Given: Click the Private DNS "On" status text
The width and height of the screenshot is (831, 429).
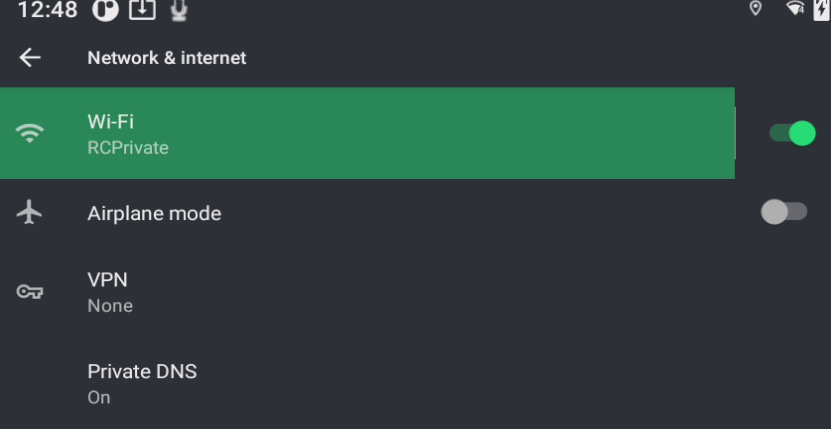Looking at the screenshot, I should (x=99, y=397).
